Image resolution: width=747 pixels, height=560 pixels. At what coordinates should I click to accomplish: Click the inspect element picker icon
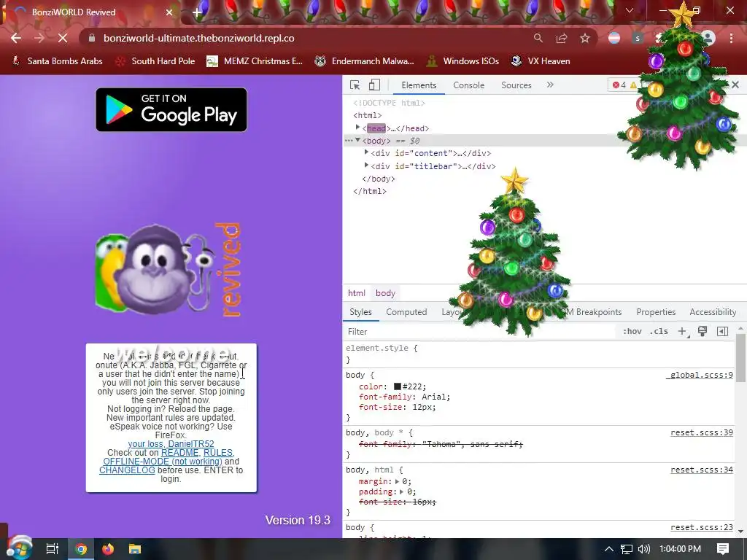[355, 85]
